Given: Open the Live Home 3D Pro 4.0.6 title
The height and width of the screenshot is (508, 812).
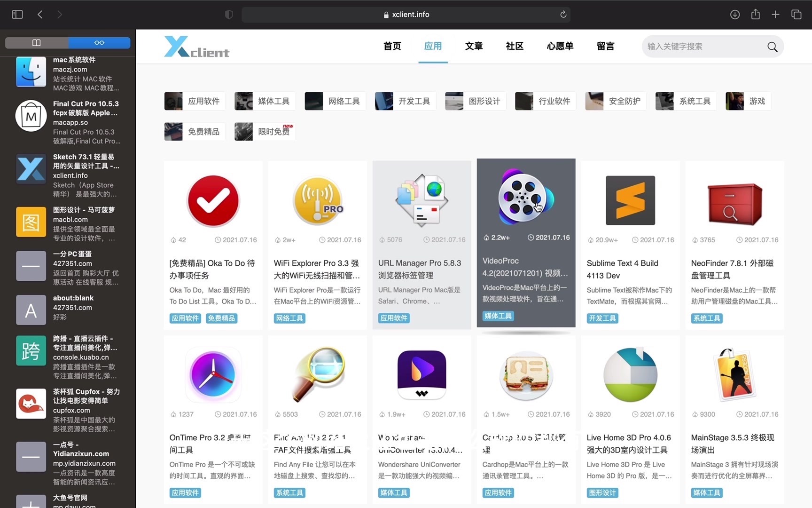Looking at the screenshot, I should point(629,444).
